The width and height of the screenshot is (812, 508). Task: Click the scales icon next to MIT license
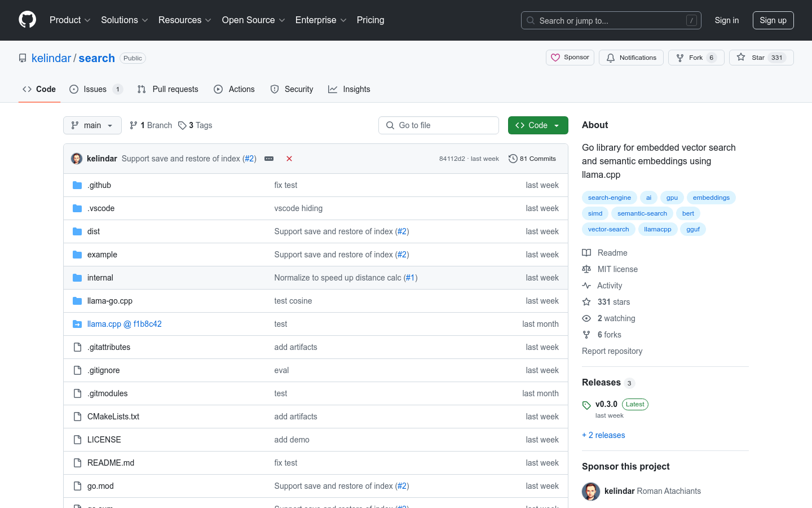click(x=586, y=269)
